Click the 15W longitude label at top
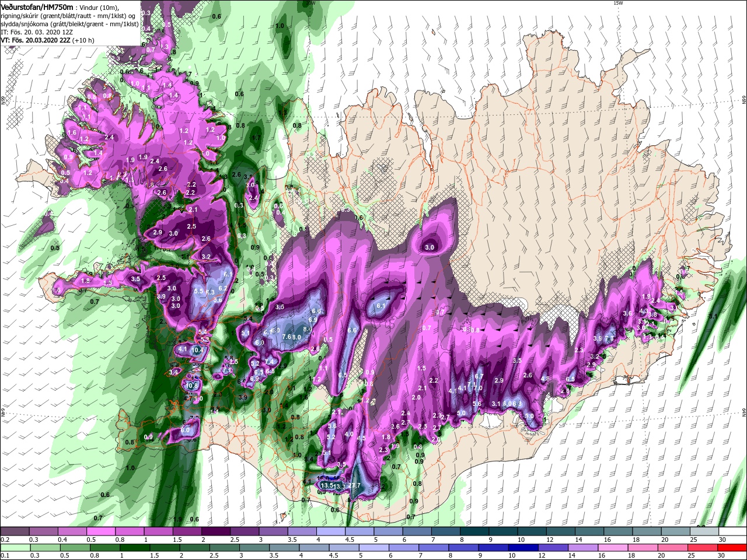747x560 pixels. click(x=619, y=3)
